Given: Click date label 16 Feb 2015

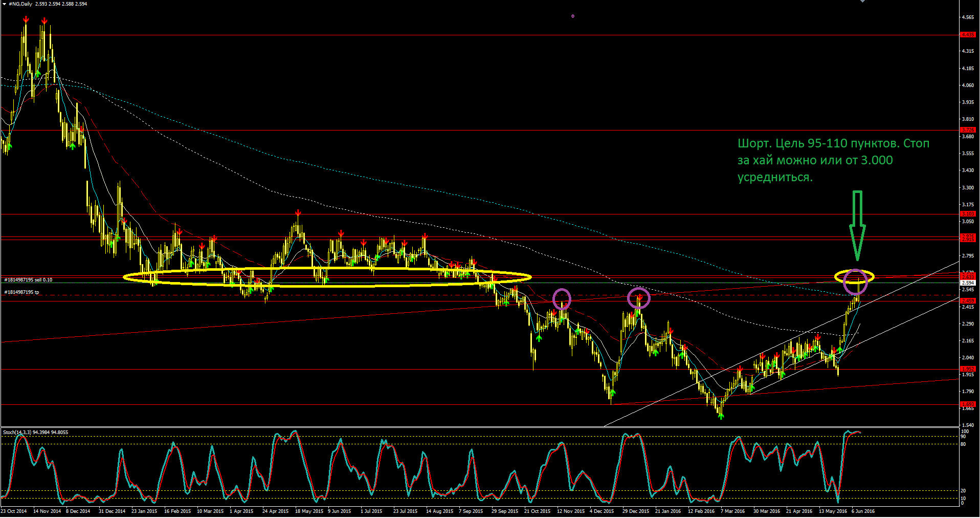Looking at the screenshot, I should tap(177, 511).
